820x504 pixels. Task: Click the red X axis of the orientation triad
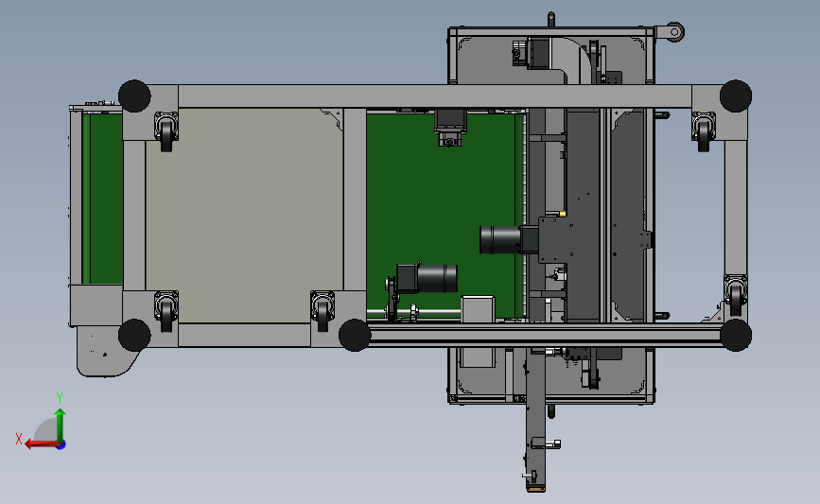[41, 444]
